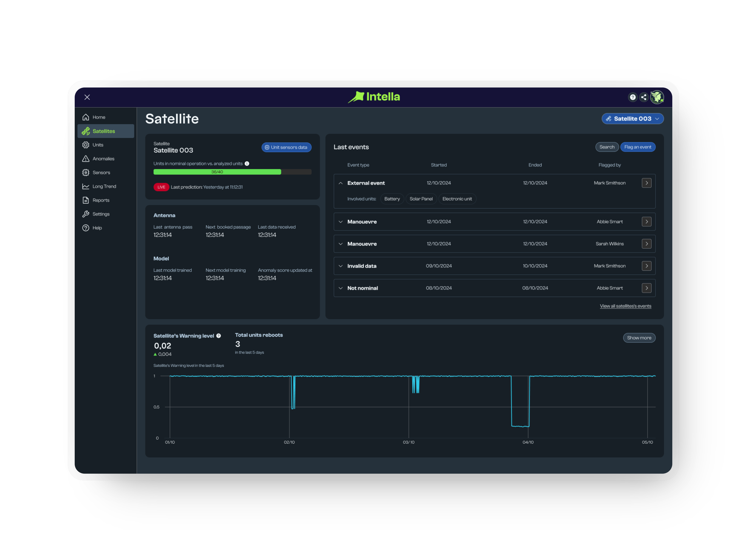
Task: Select the Solar Panel involved unit chip
Action: coord(421,199)
